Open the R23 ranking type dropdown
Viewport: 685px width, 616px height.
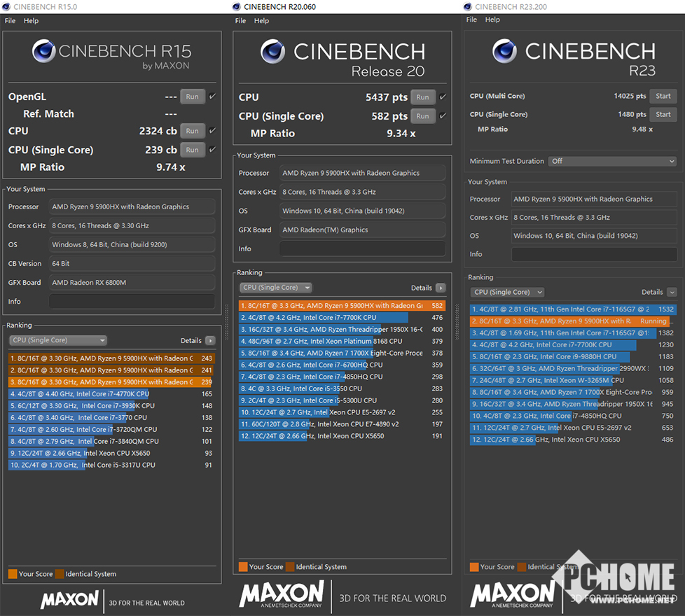507,292
